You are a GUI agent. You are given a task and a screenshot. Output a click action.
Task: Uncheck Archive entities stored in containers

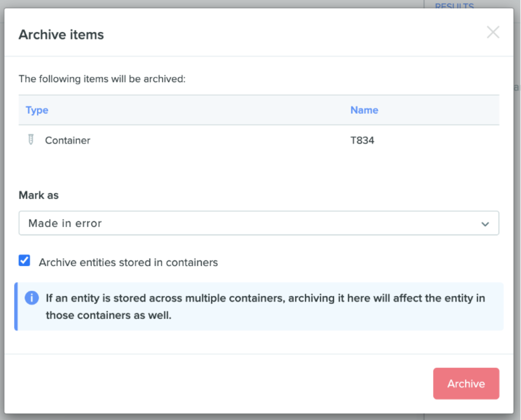pos(24,260)
